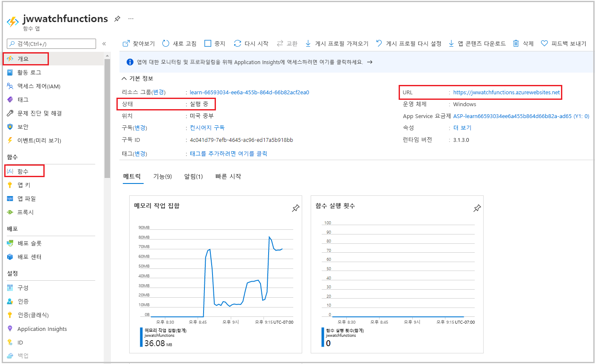Click 앱 콘텐츠 다운로드 button
This screenshot has height=364, width=595.
(477, 44)
